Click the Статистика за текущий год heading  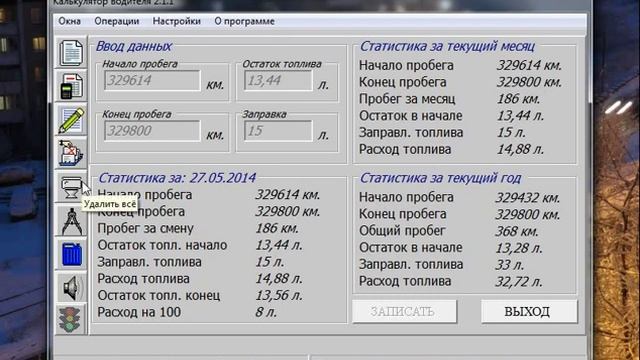coord(440,178)
